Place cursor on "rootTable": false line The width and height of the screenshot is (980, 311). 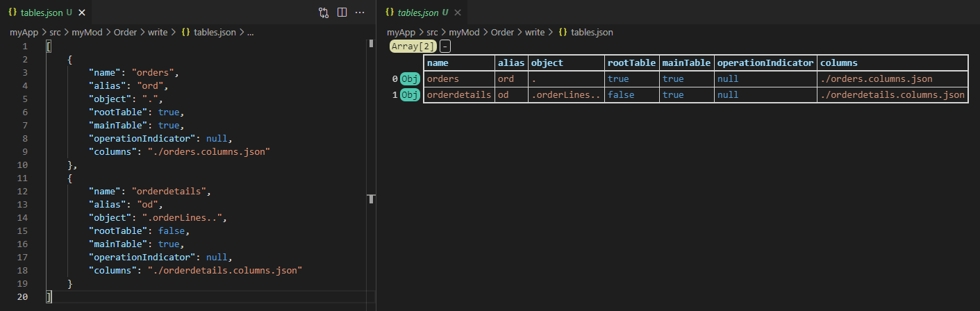140,230
